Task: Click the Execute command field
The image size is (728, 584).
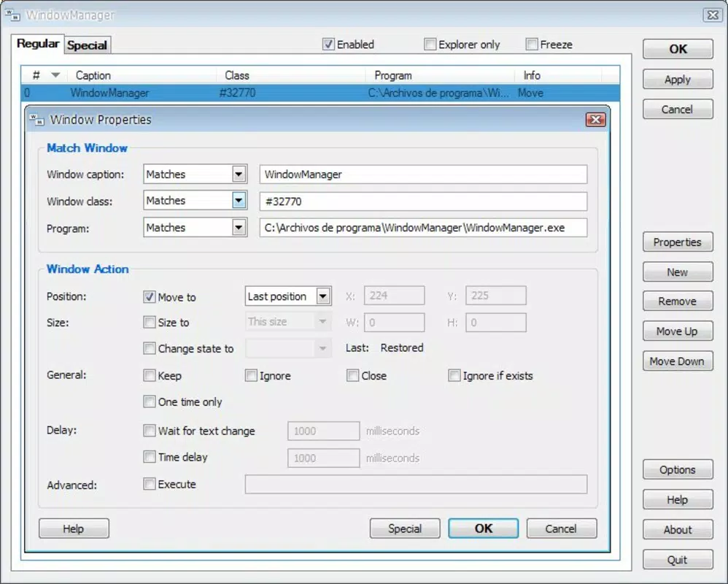Action: pyautogui.click(x=416, y=484)
